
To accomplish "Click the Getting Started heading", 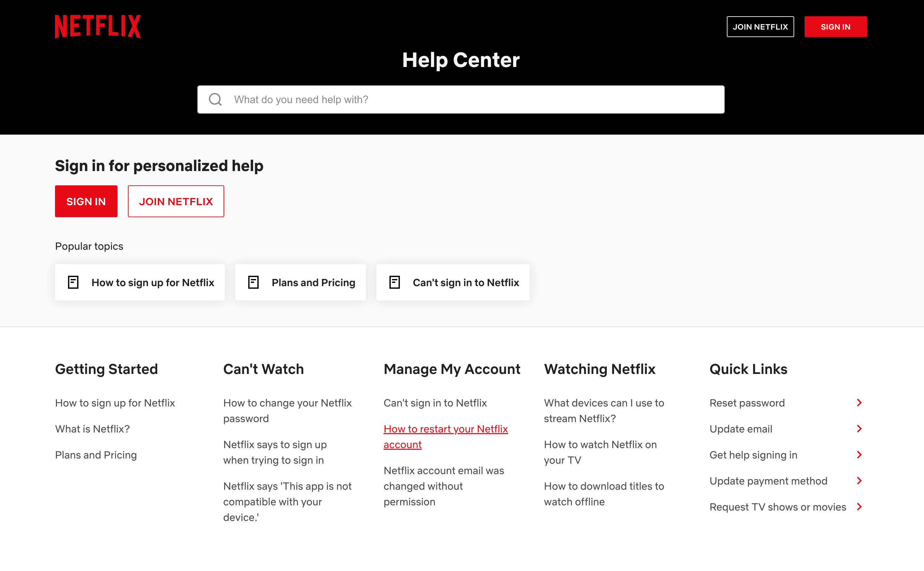I will pyautogui.click(x=106, y=369).
